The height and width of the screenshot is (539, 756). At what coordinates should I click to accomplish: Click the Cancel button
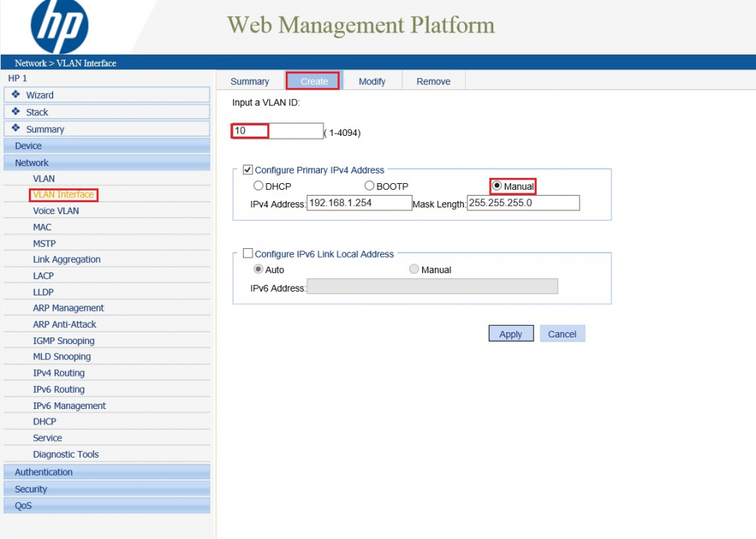pos(562,334)
